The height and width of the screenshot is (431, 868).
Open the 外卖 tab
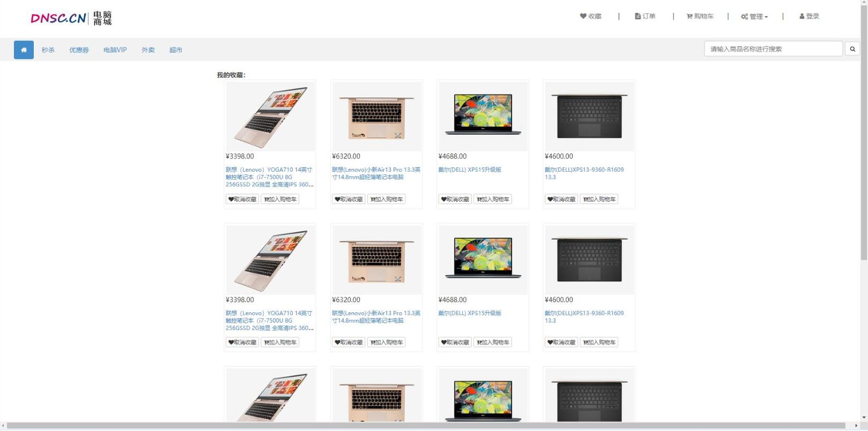point(148,50)
